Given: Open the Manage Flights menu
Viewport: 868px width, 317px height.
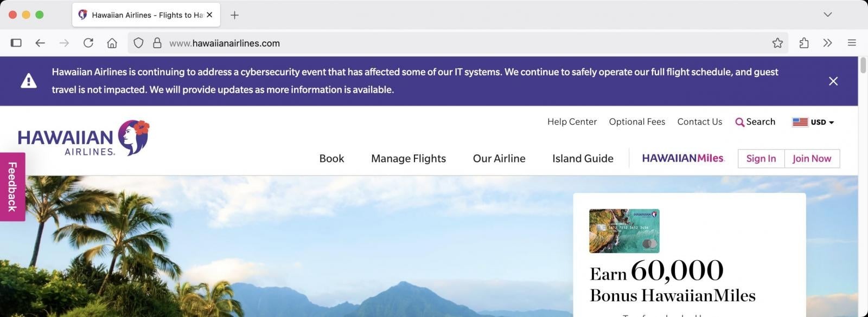Looking at the screenshot, I should click(x=408, y=159).
